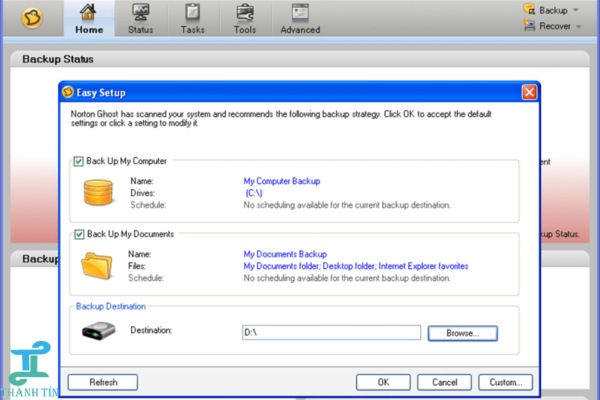Uncheck Back Up My Documents checkbox
The width and height of the screenshot is (600, 400).
(79, 234)
